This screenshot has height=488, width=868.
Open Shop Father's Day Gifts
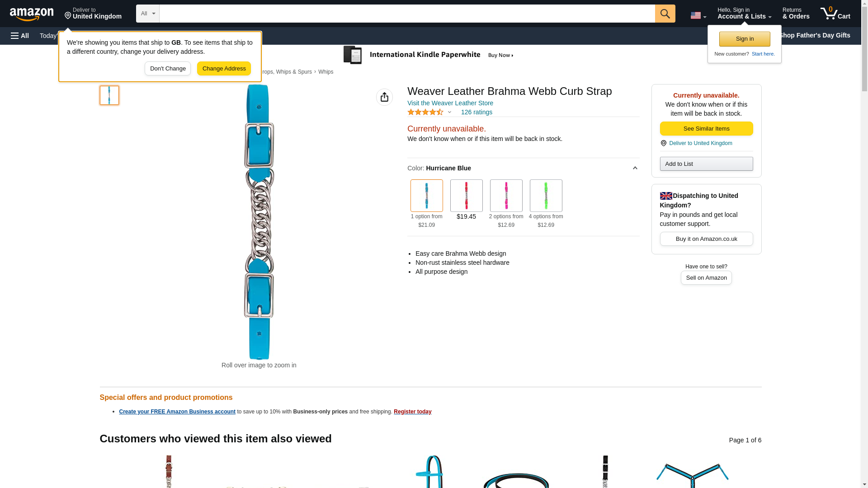tap(814, 35)
